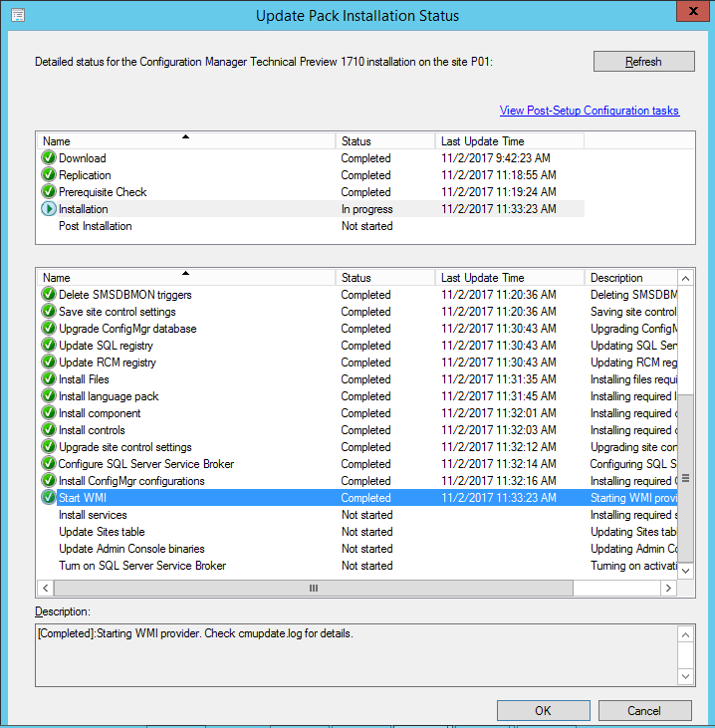Select the Upgrade ConfigMgr database row
715x728 pixels.
pyautogui.click(x=357, y=329)
